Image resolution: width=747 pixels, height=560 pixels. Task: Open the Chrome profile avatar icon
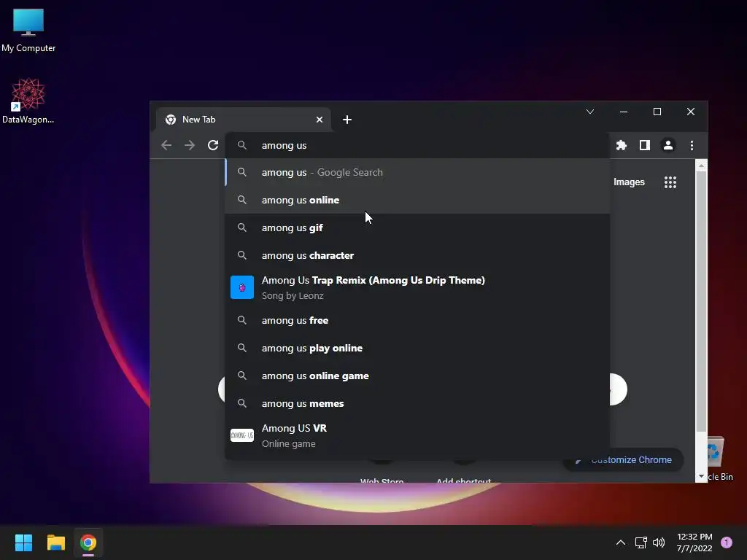[x=668, y=145]
